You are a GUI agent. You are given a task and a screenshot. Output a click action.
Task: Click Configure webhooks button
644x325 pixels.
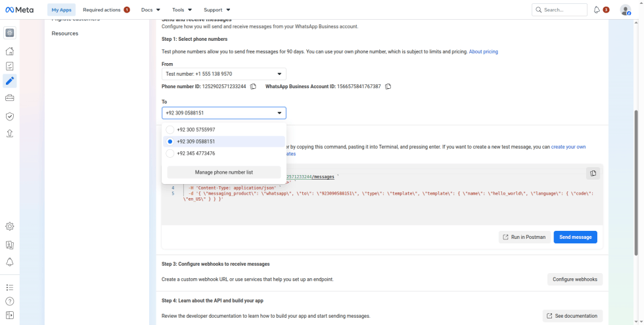[575, 279]
